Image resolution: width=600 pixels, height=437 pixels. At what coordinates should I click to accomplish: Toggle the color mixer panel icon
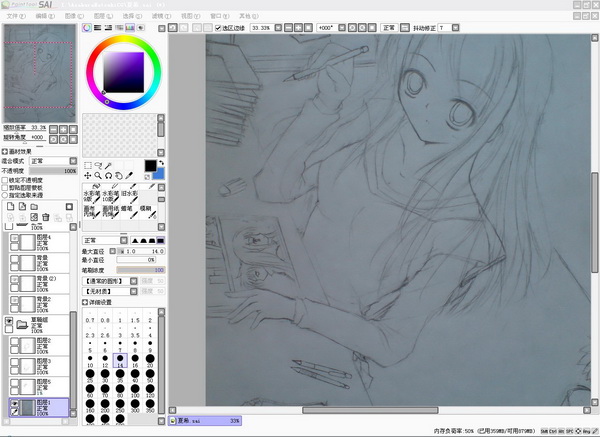[x=119, y=28]
